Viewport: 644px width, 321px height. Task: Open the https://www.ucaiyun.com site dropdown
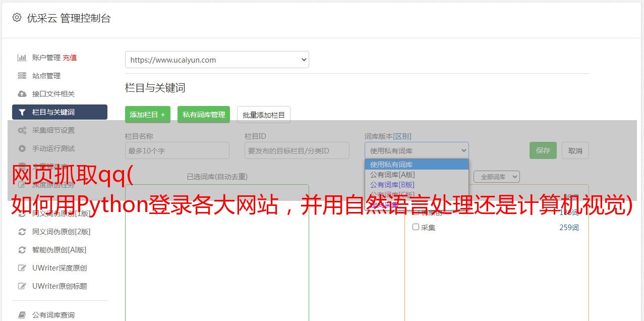217,60
